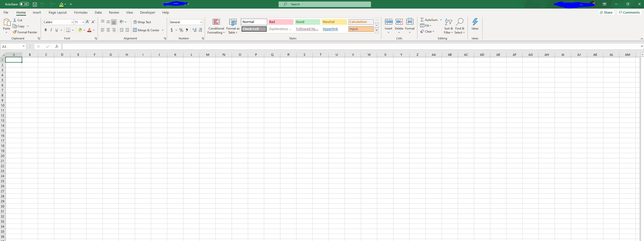Switch to the Insert tab
This screenshot has height=241, width=644.
[x=37, y=12]
